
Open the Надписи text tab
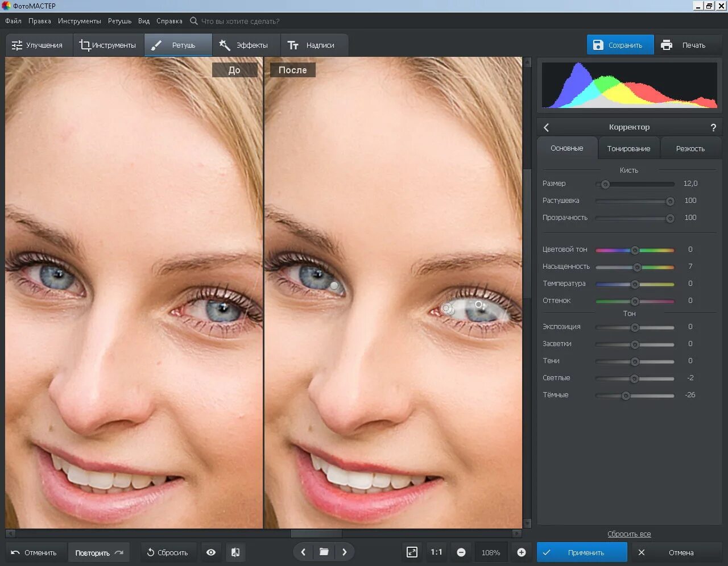coord(314,45)
